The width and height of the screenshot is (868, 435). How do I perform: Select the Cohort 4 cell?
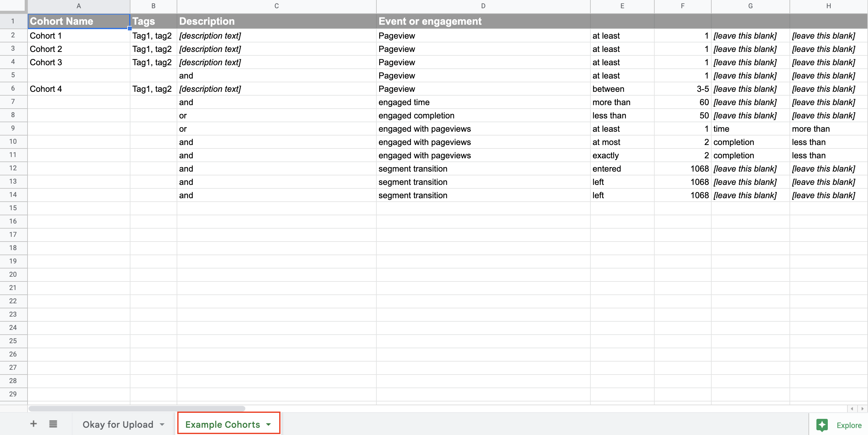point(79,89)
